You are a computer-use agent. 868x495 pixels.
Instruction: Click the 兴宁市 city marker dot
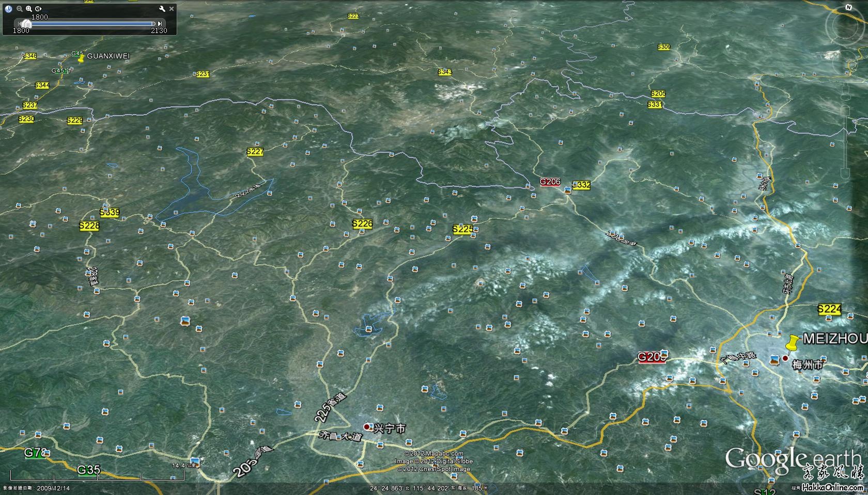367,427
